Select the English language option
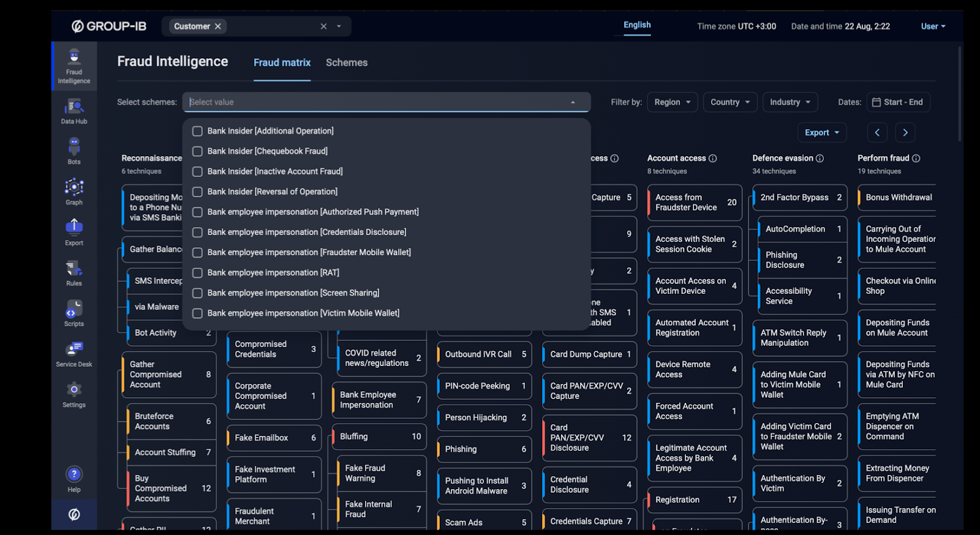The height and width of the screenshot is (535, 980). pyautogui.click(x=637, y=25)
